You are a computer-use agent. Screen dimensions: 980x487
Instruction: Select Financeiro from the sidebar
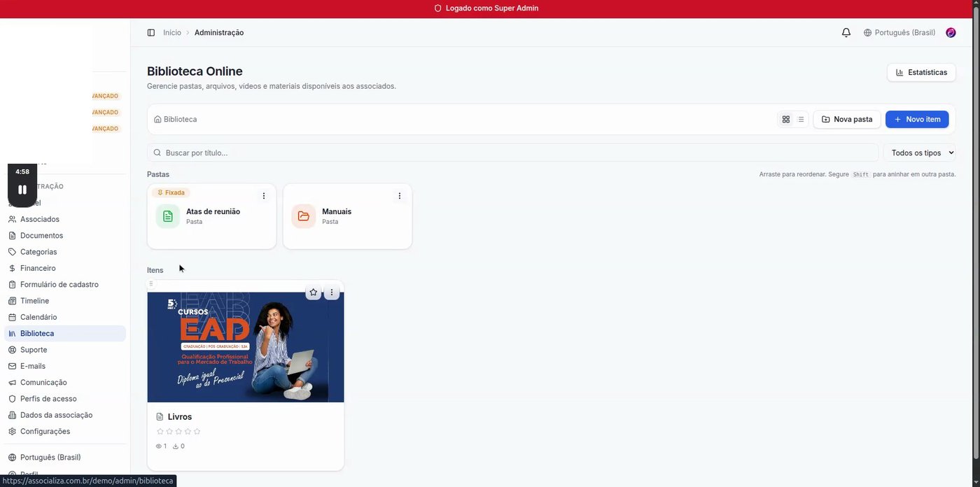click(x=37, y=267)
